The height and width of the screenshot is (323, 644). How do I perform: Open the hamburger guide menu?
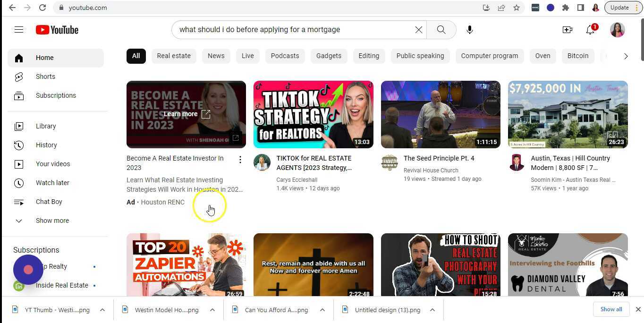pyautogui.click(x=19, y=30)
